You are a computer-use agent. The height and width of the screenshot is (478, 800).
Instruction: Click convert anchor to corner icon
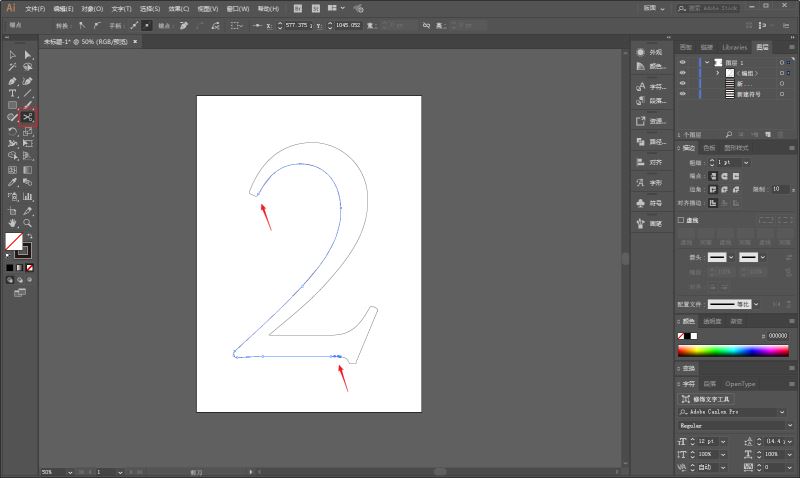point(82,25)
